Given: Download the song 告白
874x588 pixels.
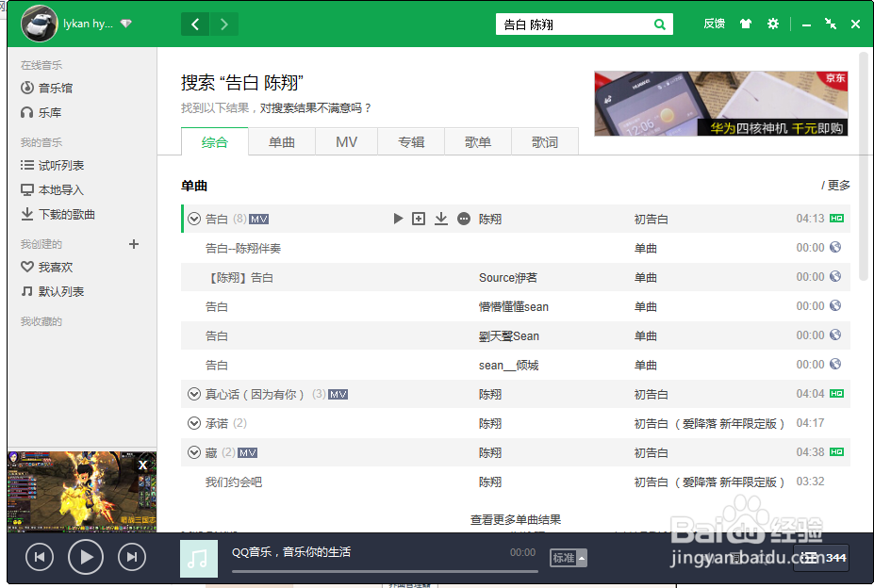Looking at the screenshot, I should click(x=440, y=218).
